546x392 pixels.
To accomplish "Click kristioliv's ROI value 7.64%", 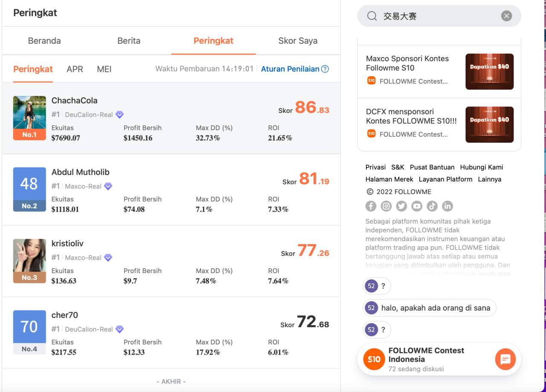I will point(278,281).
